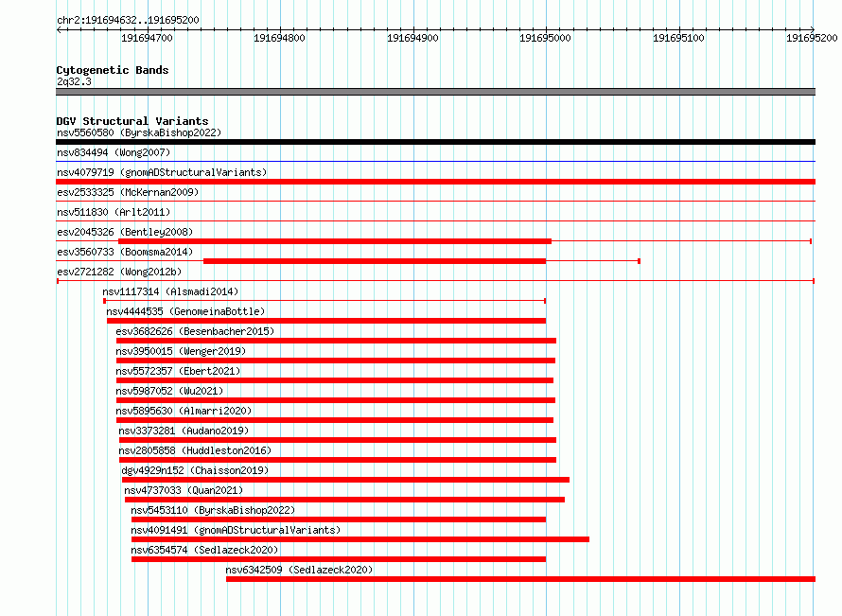Click nsv4444535 (GenomeinaBottle) label
Viewport: 842px width, 616px height.
185,311
